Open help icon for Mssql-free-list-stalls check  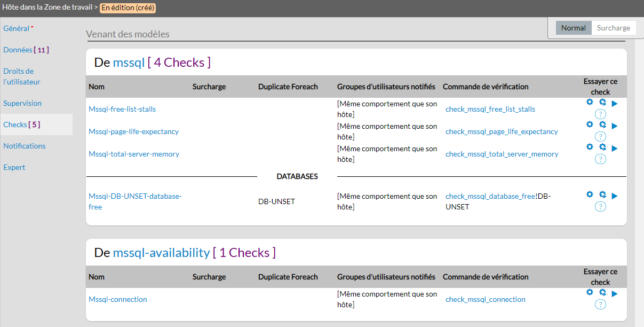[600, 114]
